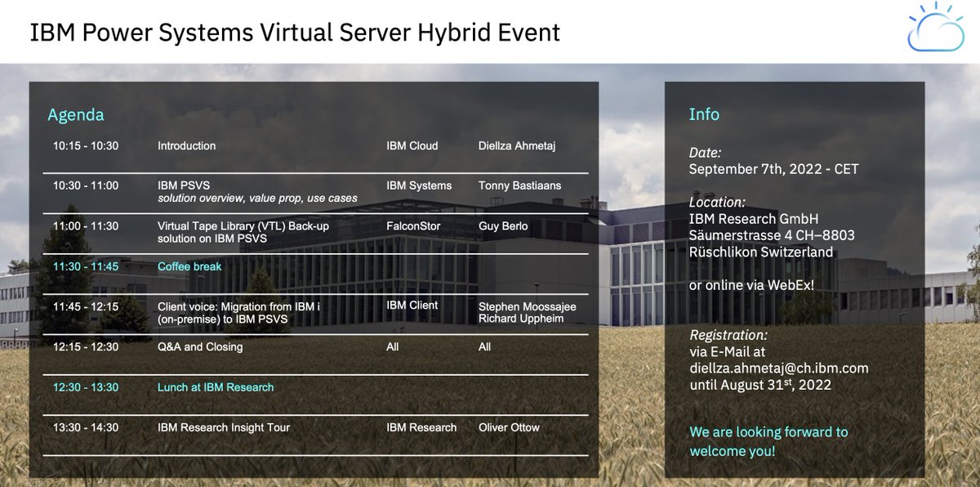The image size is (980, 487).
Task: Click 'solution overview, value prop, use cases' subtitle
Action: 257,198
